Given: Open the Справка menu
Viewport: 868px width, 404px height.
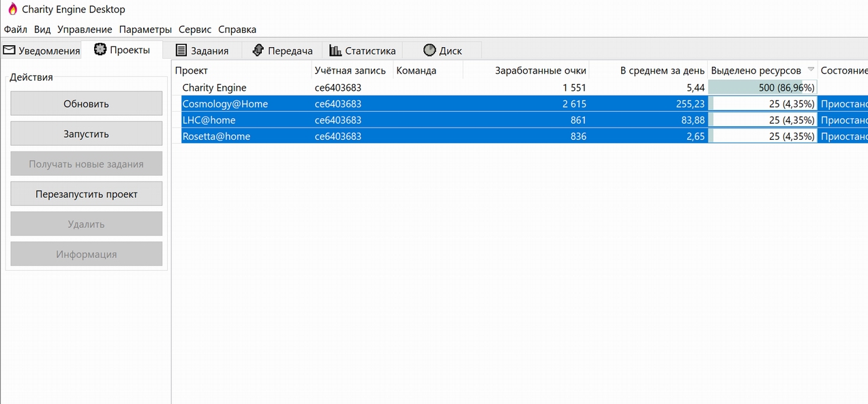Looking at the screenshot, I should pyautogui.click(x=237, y=29).
